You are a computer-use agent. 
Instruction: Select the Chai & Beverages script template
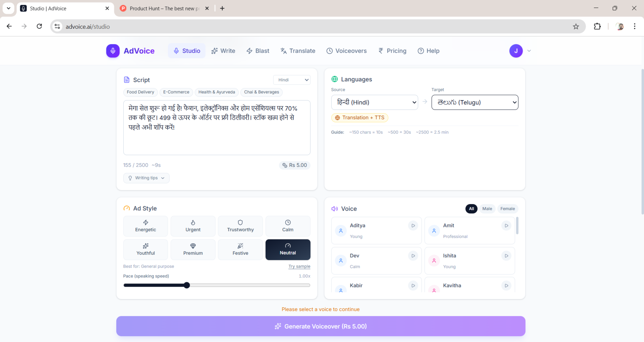(x=261, y=92)
